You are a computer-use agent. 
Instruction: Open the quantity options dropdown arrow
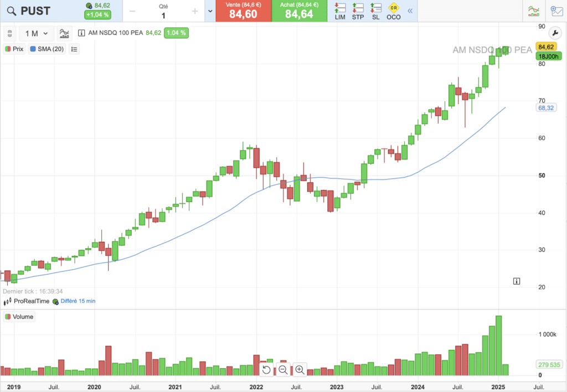(210, 11)
